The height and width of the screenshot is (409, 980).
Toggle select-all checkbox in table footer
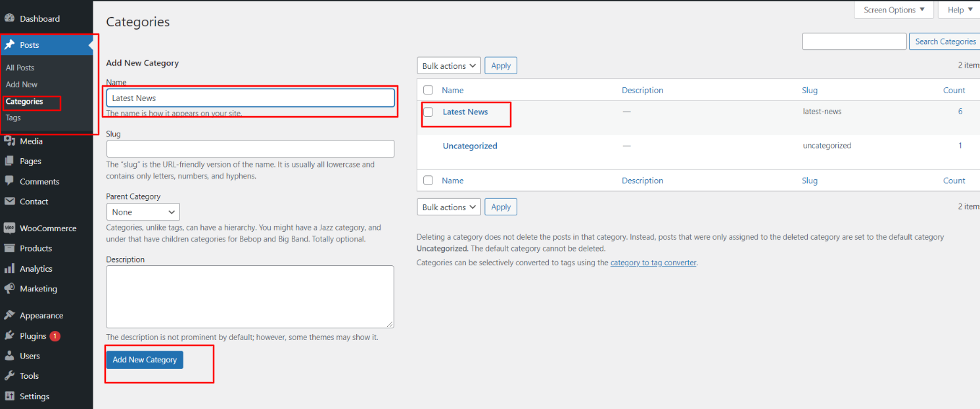coord(429,181)
